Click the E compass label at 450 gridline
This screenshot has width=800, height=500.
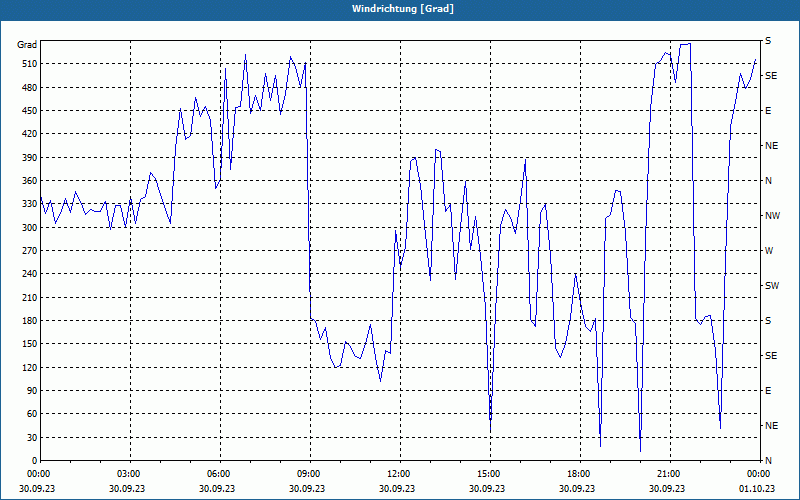click(768, 111)
